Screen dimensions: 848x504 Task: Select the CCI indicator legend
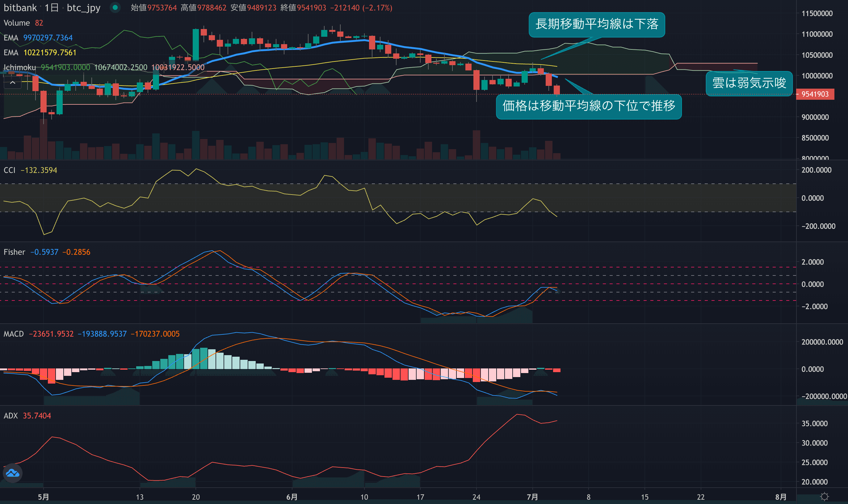10,170
